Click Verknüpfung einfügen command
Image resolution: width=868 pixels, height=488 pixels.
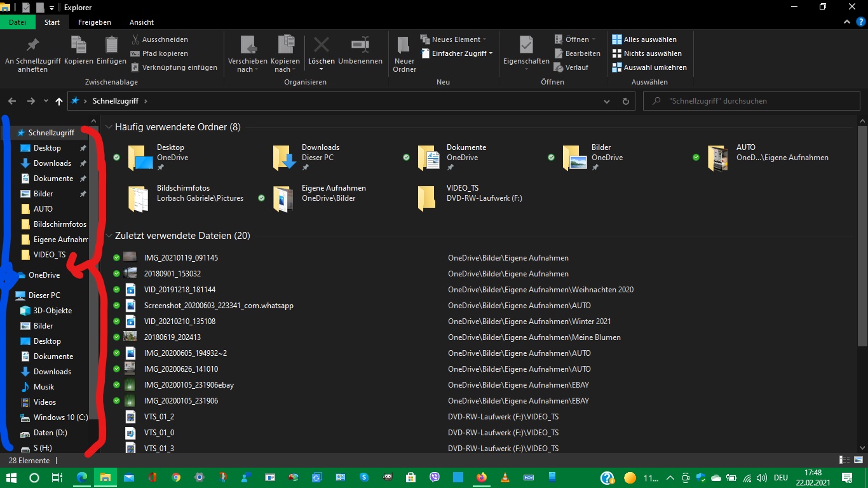[x=174, y=67]
